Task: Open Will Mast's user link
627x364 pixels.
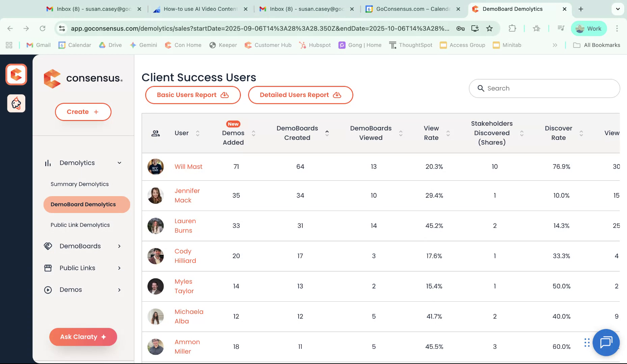Action: (x=188, y=166)
